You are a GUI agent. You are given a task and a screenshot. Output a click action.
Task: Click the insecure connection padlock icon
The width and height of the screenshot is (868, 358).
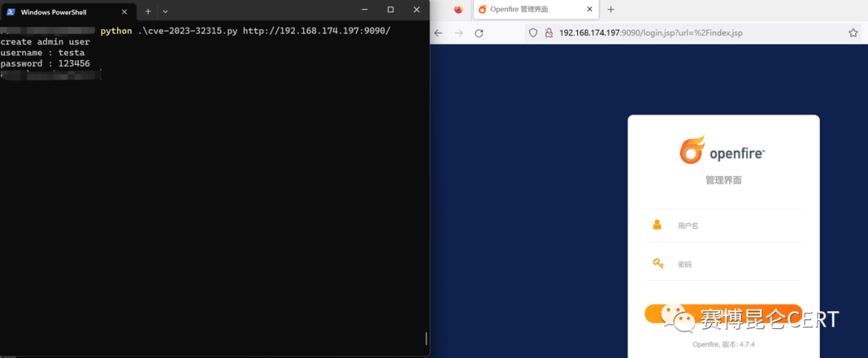click(549, 33)
